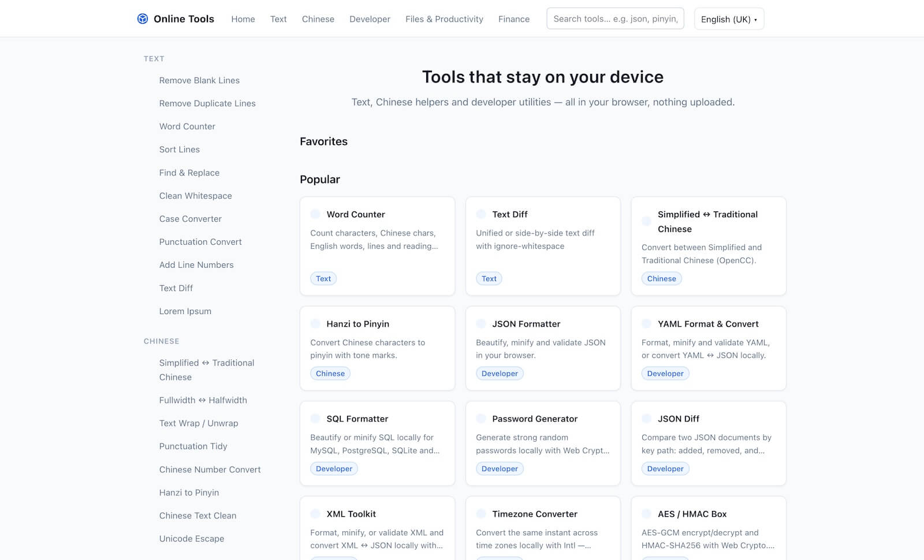The height and width of the screenshot is (560, 924).
Task: Toggle the round marker on the XML Toolkit card
Action: [315, 514]
